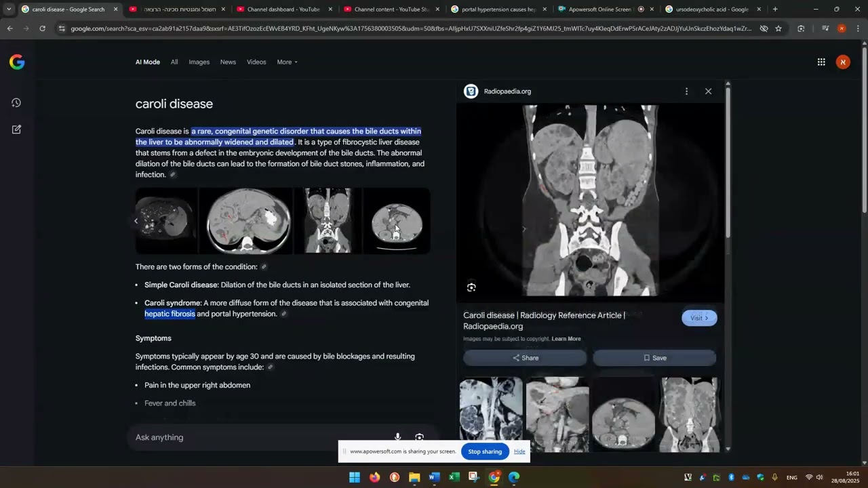The image size is (868, 488).
Task: Open a new browser tab
Action: coord(775,9)
